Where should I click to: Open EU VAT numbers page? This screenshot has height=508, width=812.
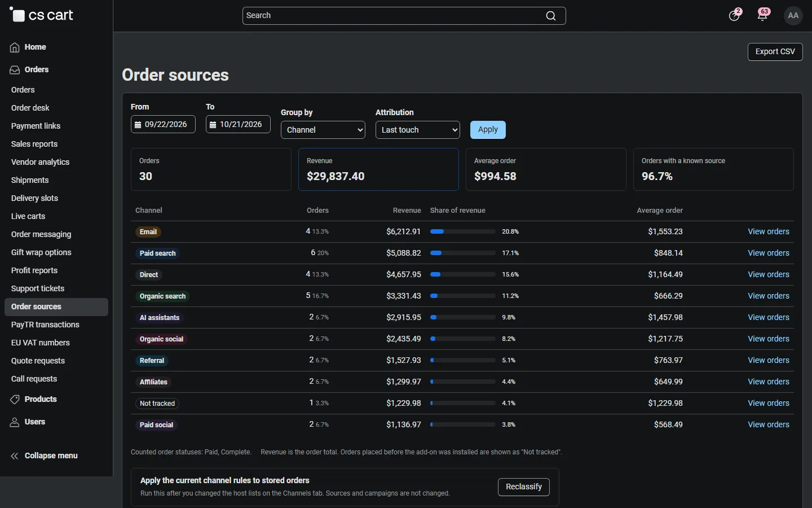pyautogui.click(x=41, y=343)
